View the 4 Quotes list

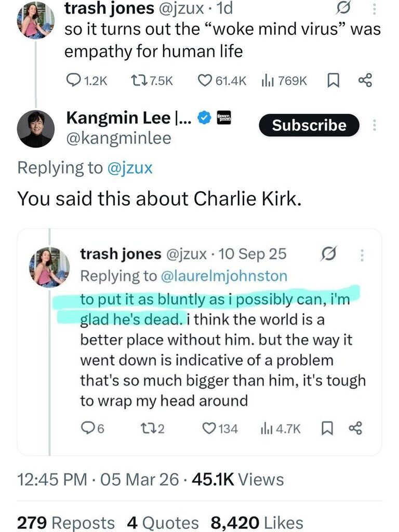163,523
